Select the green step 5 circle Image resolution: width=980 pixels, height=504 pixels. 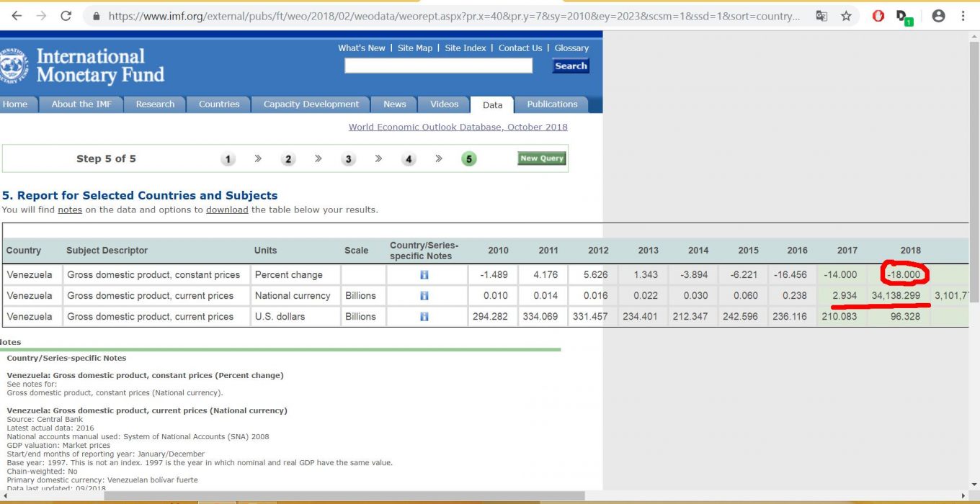[469, 159]
